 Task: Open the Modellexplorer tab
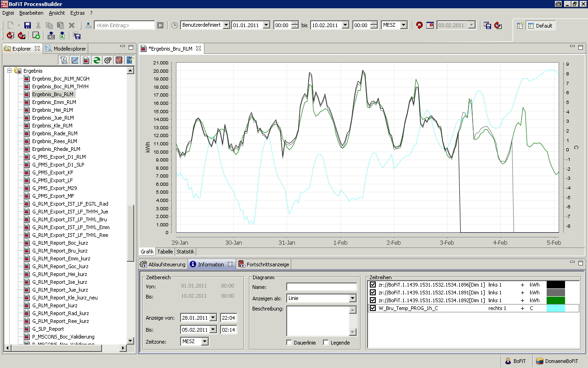pyautogui.click(x=66, y=48)
